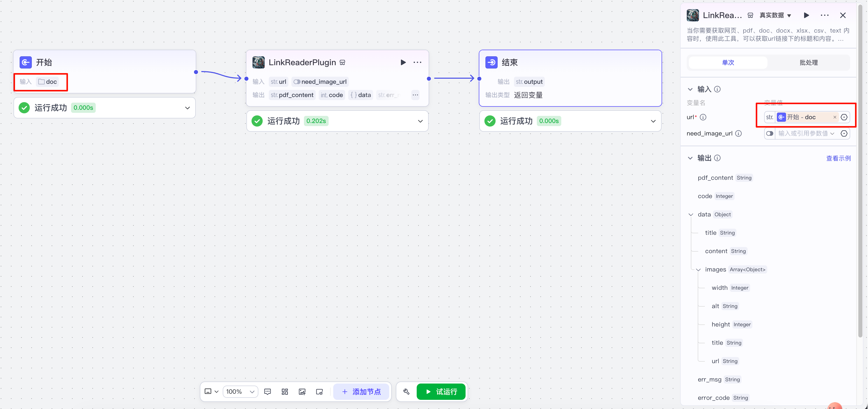868x409 pixels.
Task: Open the 100% zoom level dropdown
Action: (x=240, y=391)
